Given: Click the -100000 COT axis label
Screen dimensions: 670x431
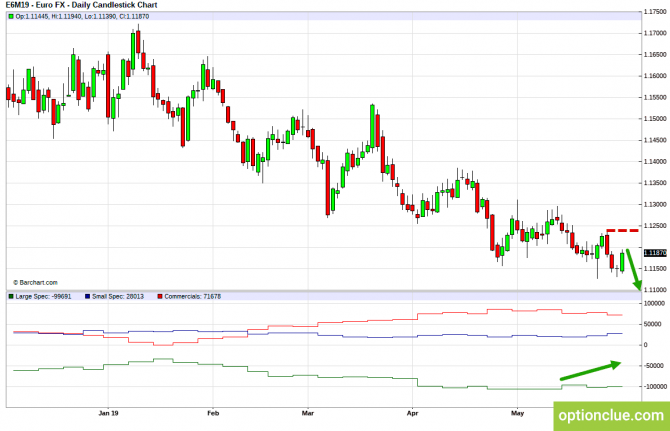Looking at the screenshot, I should click(x=653, y=387).
